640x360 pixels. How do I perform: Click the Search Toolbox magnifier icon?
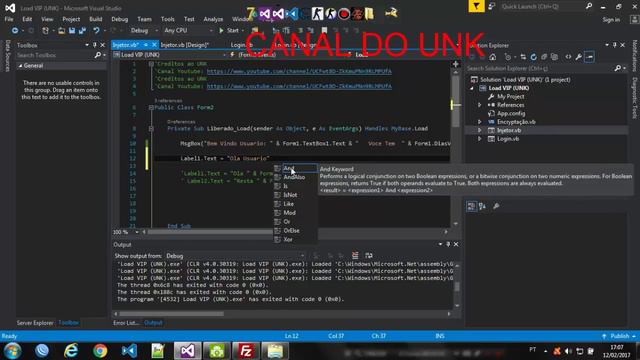[98, 55]
